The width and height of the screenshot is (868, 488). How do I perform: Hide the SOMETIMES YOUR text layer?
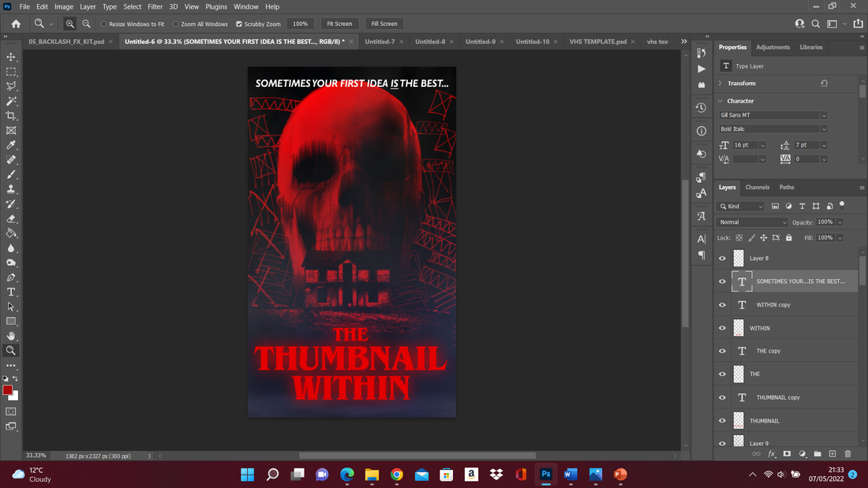(x=722, y=281)
